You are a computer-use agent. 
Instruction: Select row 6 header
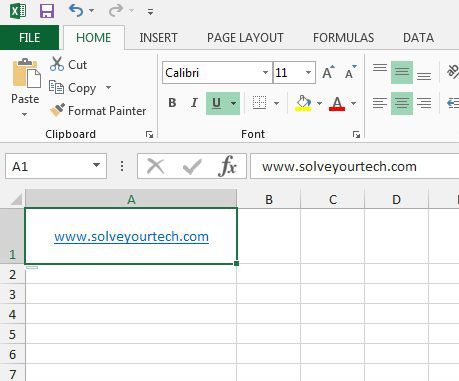[12, 354]
